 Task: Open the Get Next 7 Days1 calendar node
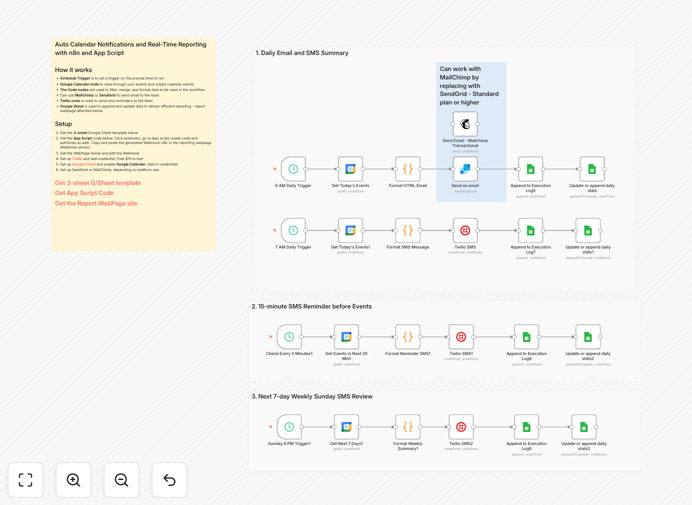[346, 427]
